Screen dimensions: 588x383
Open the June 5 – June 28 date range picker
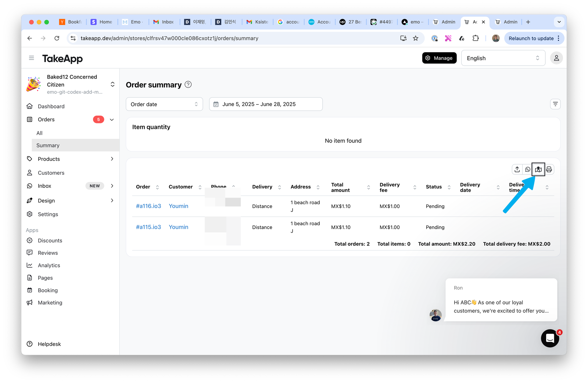[266, 104]
